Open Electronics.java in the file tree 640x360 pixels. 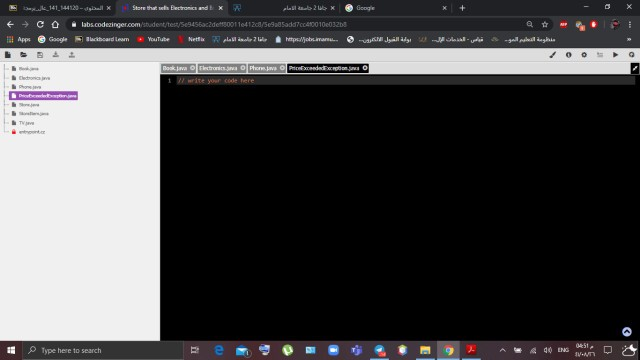[x=34, y=78]
